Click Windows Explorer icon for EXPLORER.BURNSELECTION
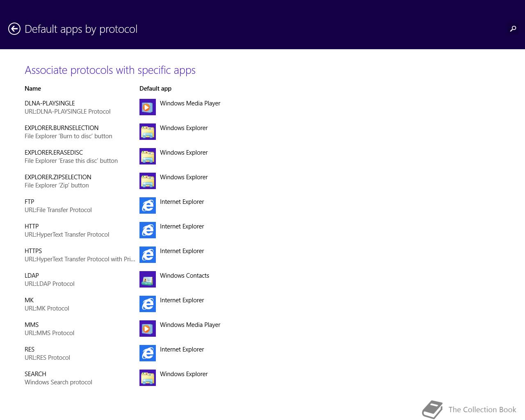525x420 pixels. click(148, 132)
